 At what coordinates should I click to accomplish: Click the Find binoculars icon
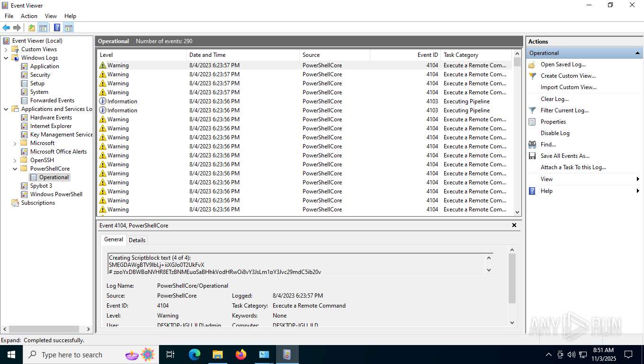point(532,145)
